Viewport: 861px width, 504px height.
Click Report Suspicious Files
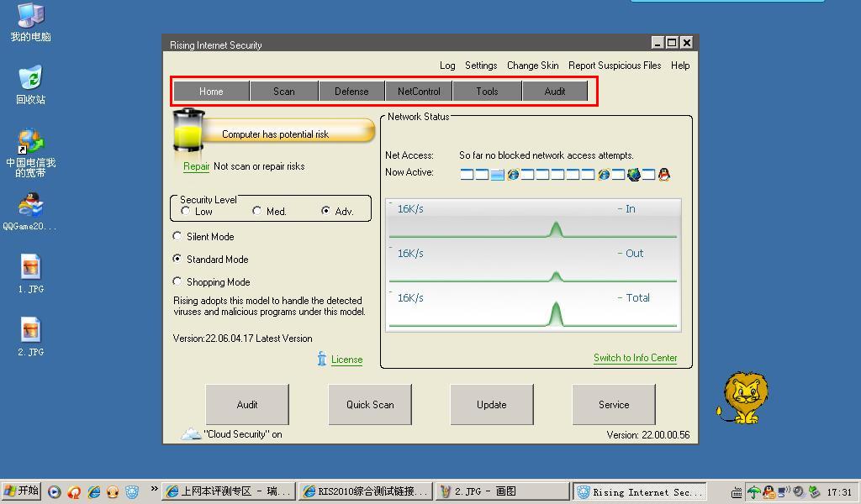(x=615, y=66)
